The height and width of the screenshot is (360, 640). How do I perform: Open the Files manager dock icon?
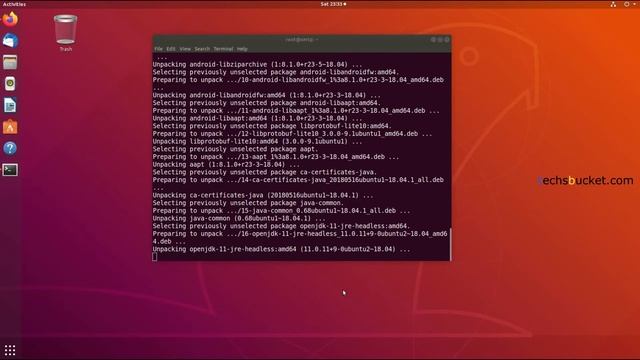10,62
